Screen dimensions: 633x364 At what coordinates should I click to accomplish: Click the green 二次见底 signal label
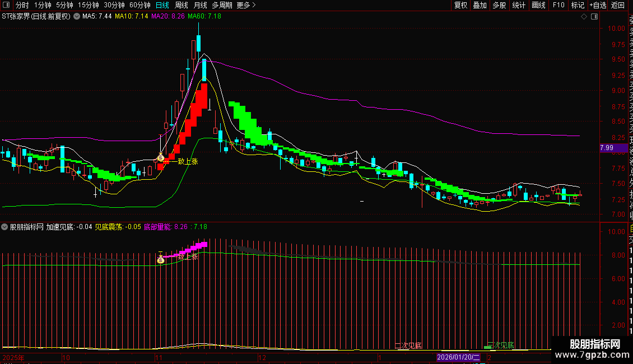click(x=500, y=346)
